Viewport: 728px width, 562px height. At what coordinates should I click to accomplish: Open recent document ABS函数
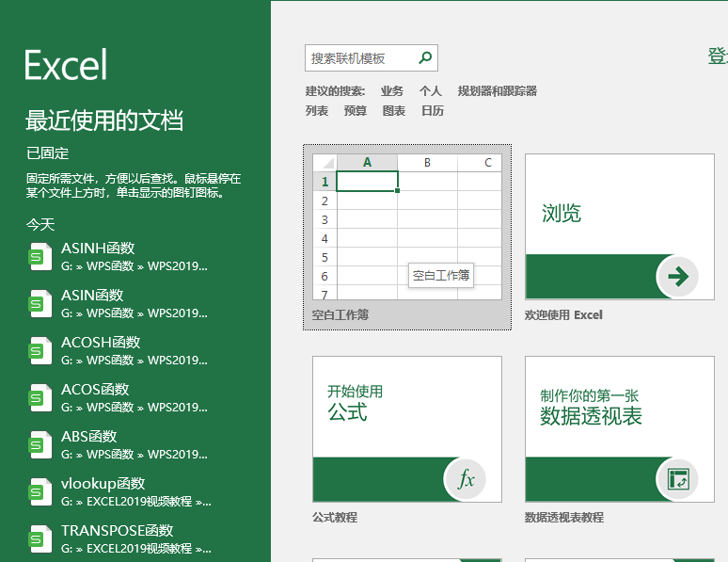135,445
